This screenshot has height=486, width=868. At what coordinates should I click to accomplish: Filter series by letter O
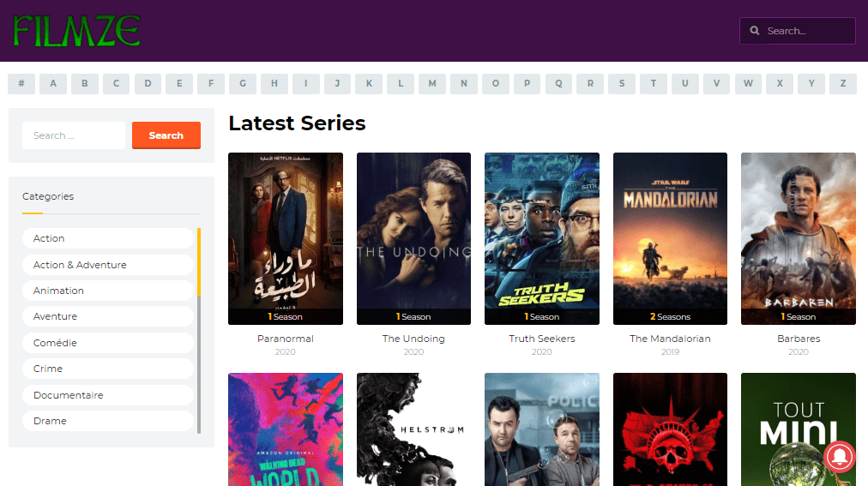coord(496,83)
